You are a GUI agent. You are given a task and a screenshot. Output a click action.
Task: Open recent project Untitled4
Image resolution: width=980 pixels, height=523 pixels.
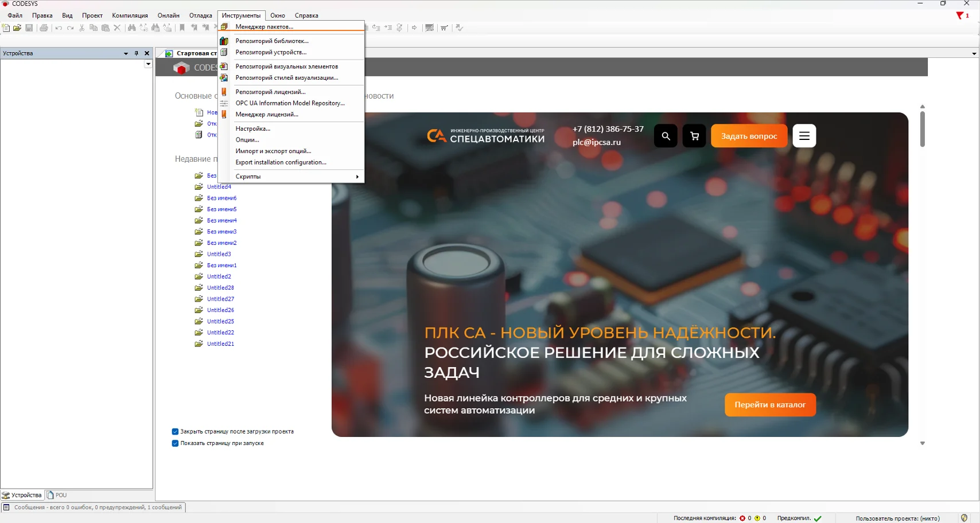[x=219, y=187]
